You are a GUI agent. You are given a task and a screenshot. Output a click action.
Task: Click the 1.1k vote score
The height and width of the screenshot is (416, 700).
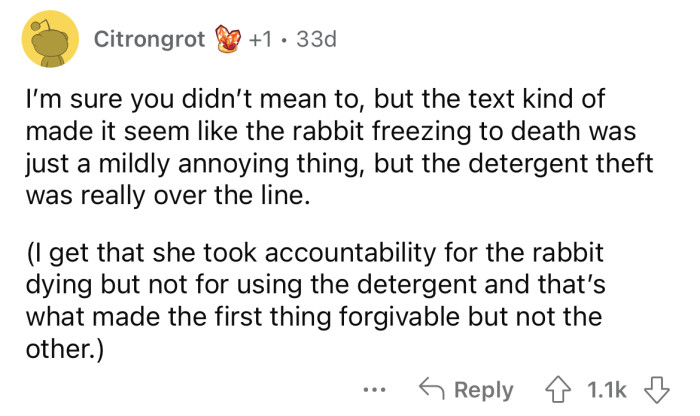tap(607, 389)
